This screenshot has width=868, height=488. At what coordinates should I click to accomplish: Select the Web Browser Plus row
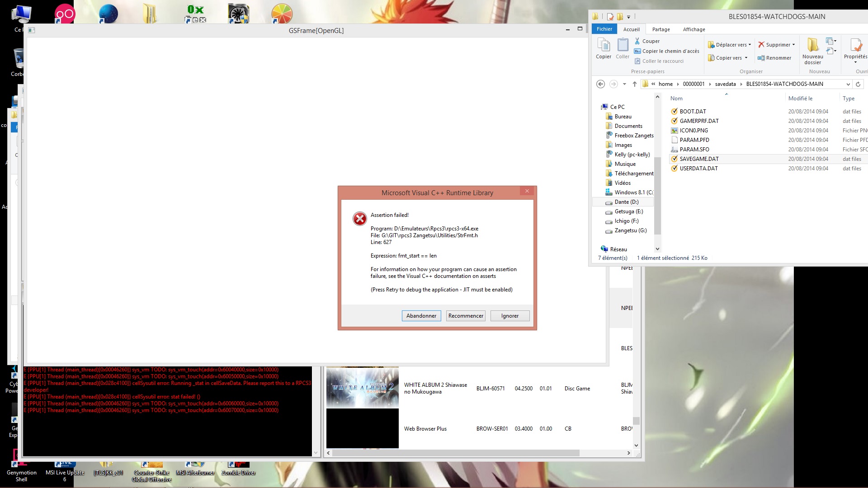[x=479, y=429]
